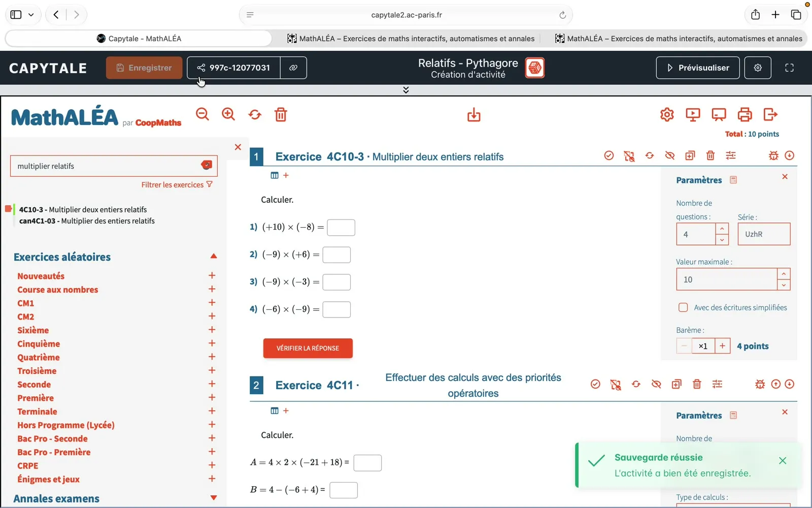Move Exercice 4C11 up
The width and height of the screenshot is (812, 508).
pyautogui.click(x=775, y=384)
